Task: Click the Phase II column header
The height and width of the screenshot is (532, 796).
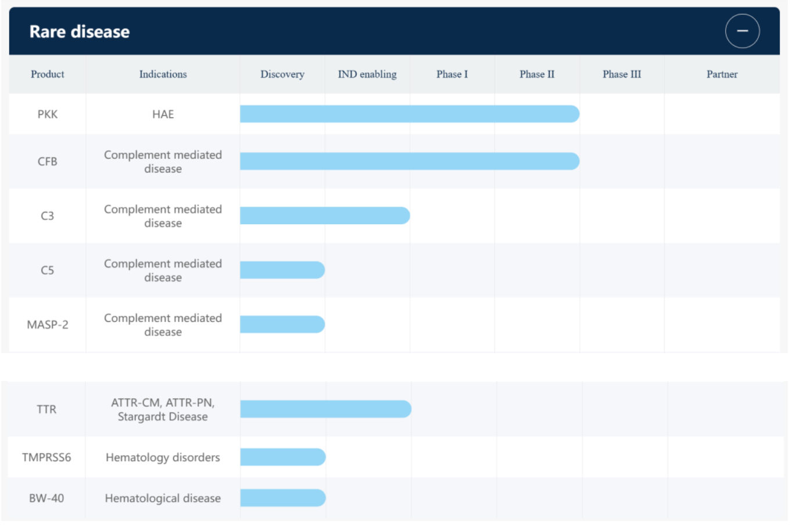Action: (x=537, y=74)
